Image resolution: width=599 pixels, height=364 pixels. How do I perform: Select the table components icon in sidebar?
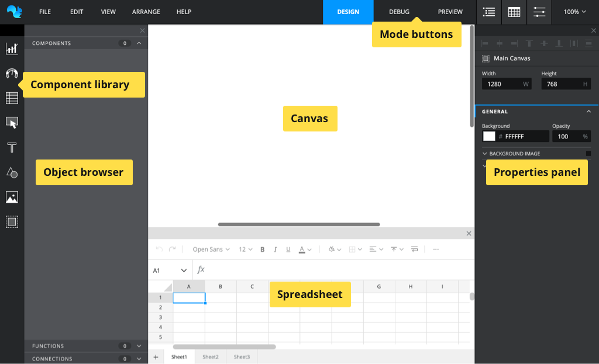[12, 98]
